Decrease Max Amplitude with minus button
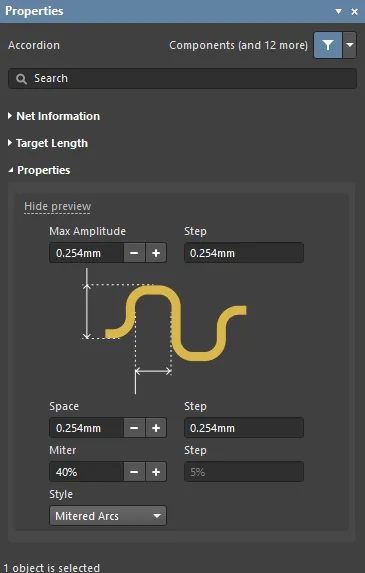 (x=134, y=253)
